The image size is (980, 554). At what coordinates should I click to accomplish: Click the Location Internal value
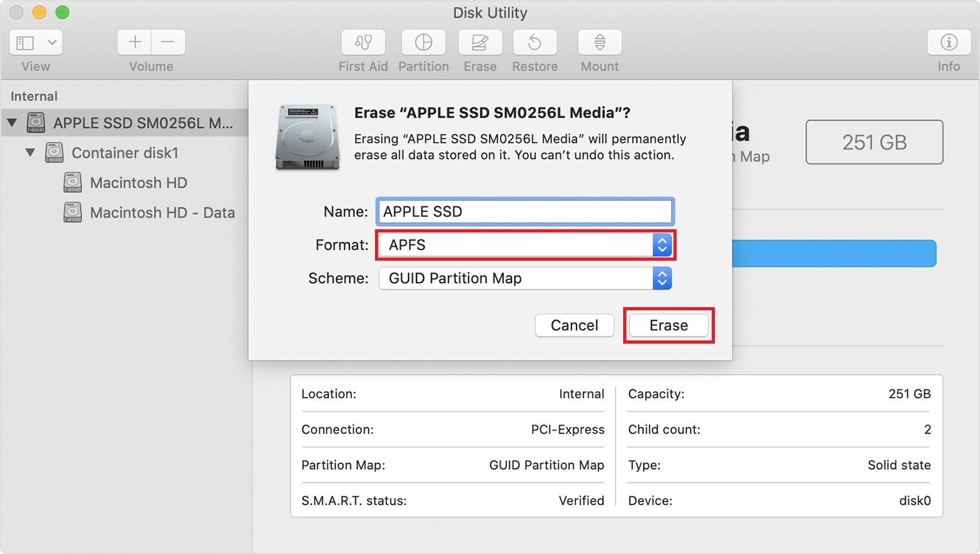[x=582, y=394]
